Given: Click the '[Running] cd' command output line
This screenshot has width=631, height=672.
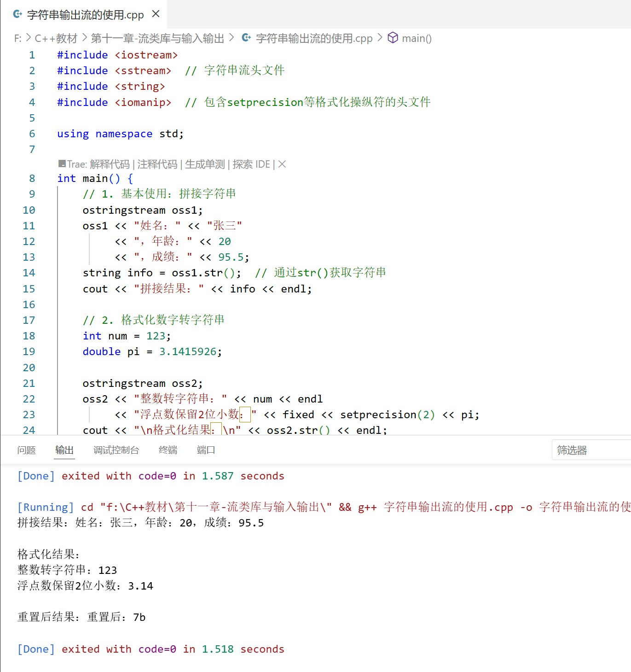Looking at the screenshot, I should [x=324, y=507].
